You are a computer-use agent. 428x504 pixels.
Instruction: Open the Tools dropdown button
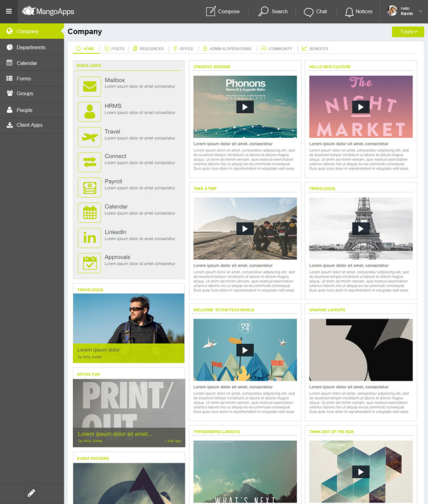pyautogui.click(x=407, y=32)
